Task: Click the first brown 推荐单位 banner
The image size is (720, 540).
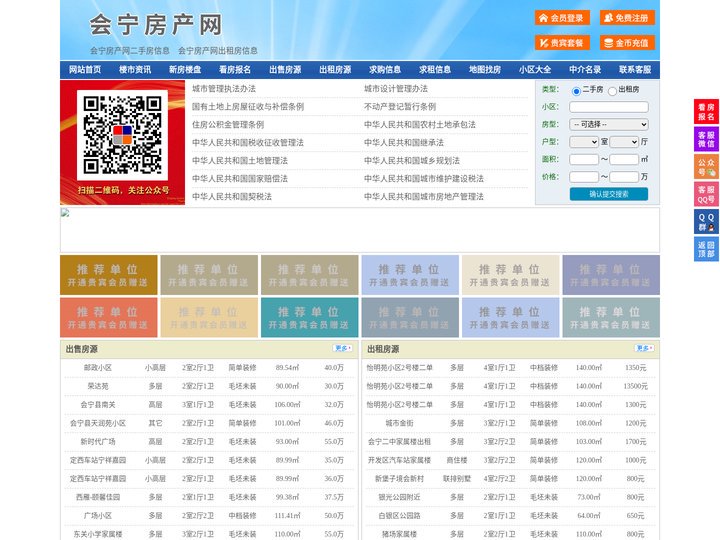Action: click(x=109, y=275)
